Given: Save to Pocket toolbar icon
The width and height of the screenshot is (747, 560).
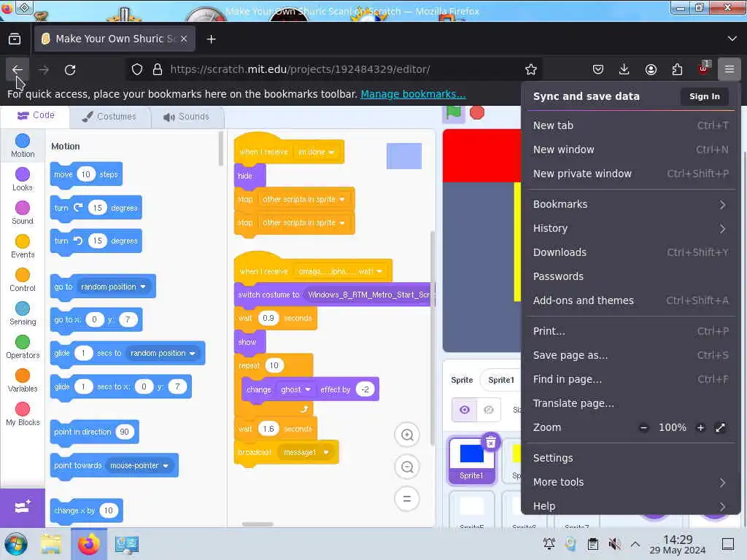Looking at the screenshot, I should tap(598, 69).
